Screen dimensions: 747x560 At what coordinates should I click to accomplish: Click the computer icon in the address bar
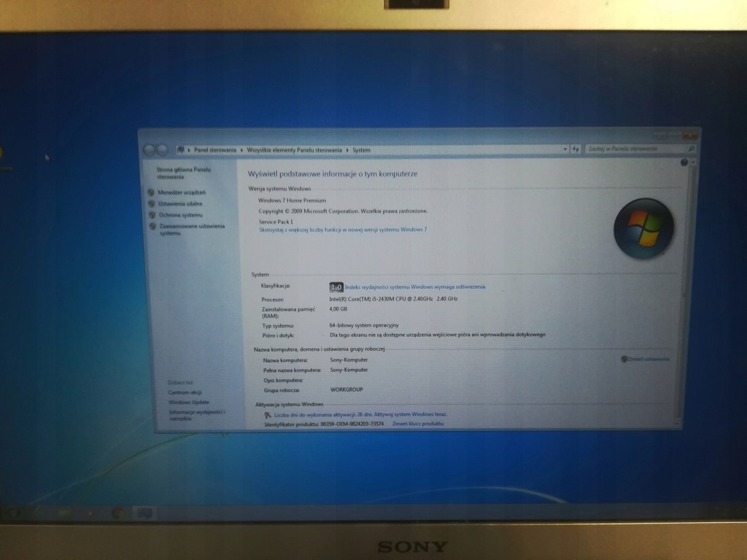(x=181, y=150)
